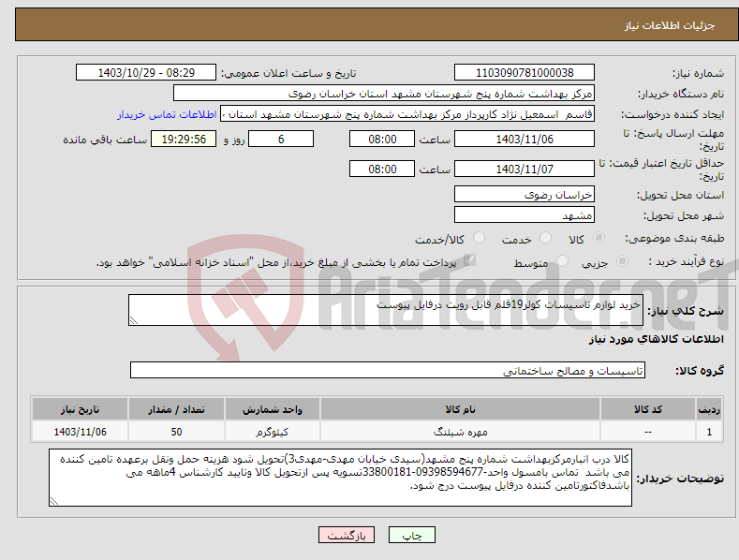
Task: Click the buyer notes textarea resize handle
Action: (54, 501)
